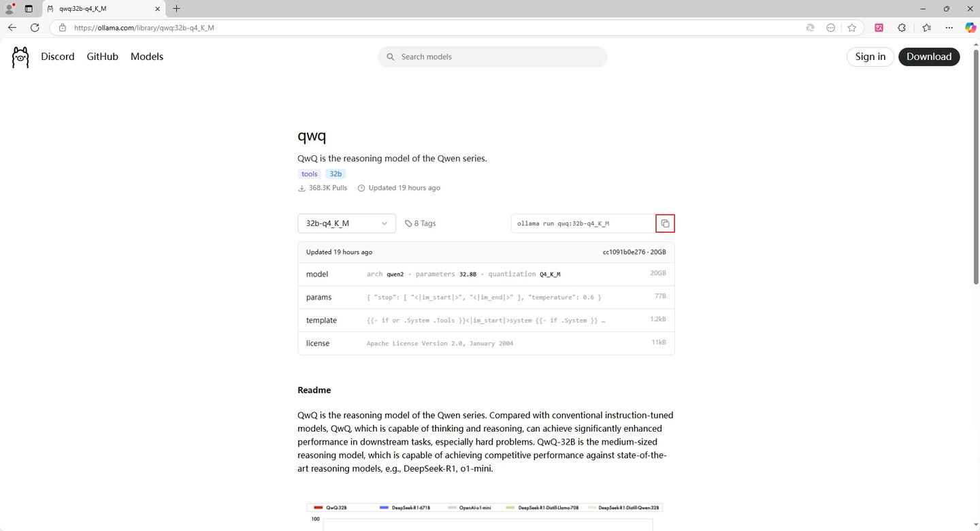980x531 pixels.
Task: Open the browser Extensions menu
Action: coord(902,28)
